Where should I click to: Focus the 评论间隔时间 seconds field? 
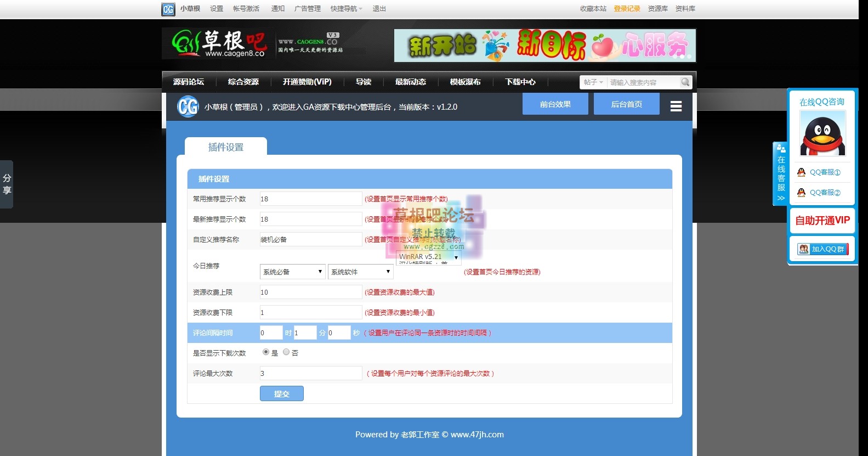tap(339, 333)
